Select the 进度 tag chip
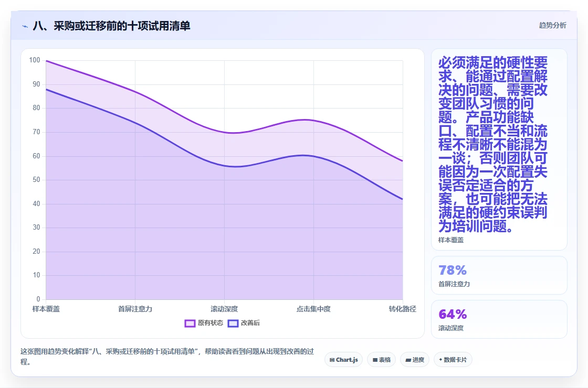The height and width of the screenshot is (388, 588). [x=415, y=360]
